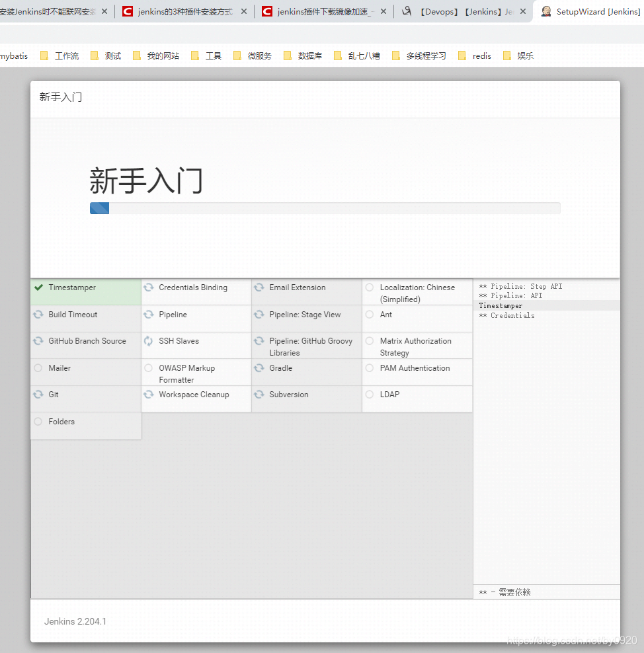Click the sync icon beside Email Extension

(259, 288)
